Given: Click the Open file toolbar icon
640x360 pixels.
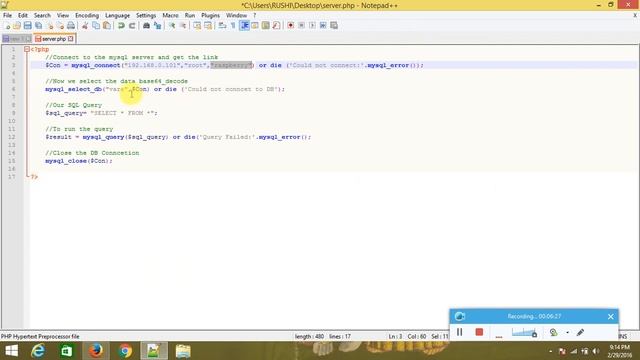Looking at the screenshot, I should tap(17, 26).
